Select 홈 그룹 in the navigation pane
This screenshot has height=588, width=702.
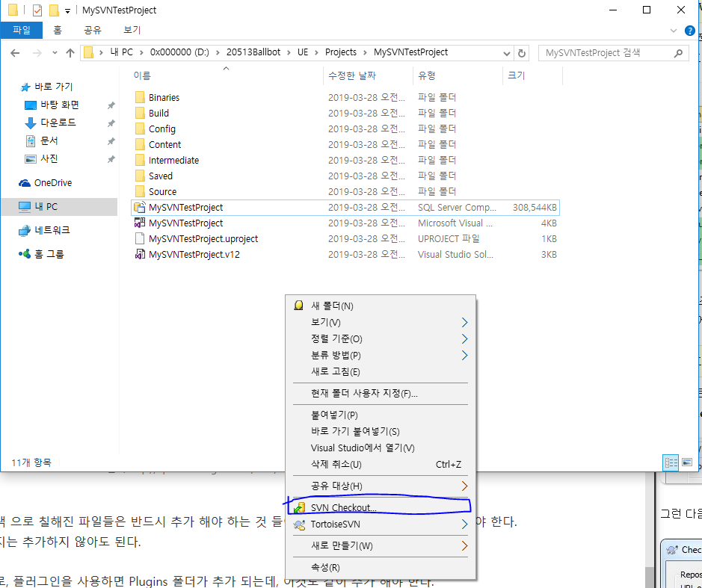pos(49,254)
